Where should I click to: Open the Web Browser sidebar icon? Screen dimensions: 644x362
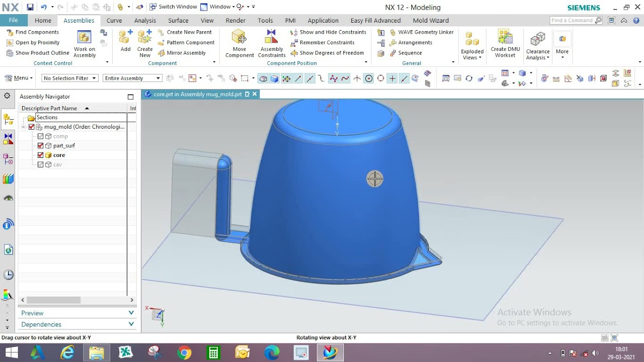(x=8, y=250)
